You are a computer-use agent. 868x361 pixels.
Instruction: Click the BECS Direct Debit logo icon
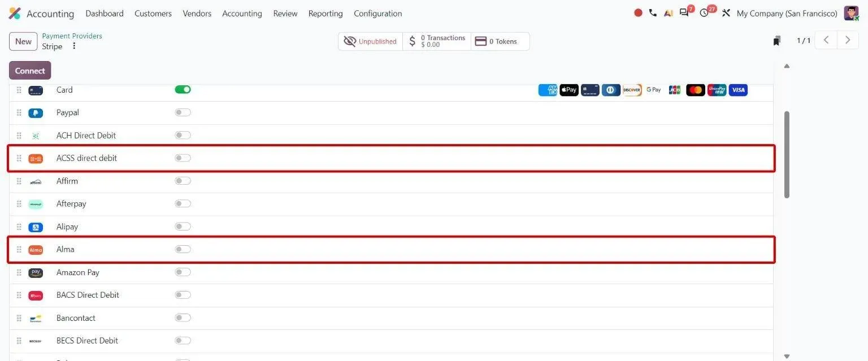(36, 341)
